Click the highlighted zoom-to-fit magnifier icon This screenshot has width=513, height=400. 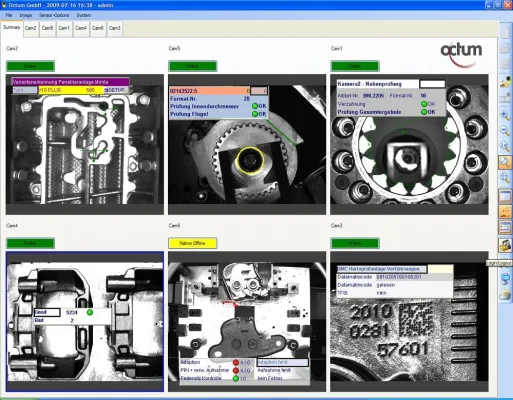(505, 162)
